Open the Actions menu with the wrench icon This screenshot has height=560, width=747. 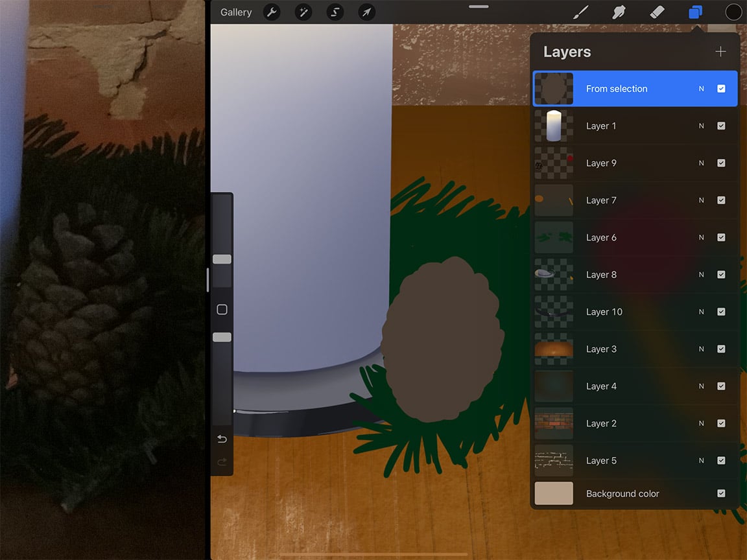tap(272, 12)
